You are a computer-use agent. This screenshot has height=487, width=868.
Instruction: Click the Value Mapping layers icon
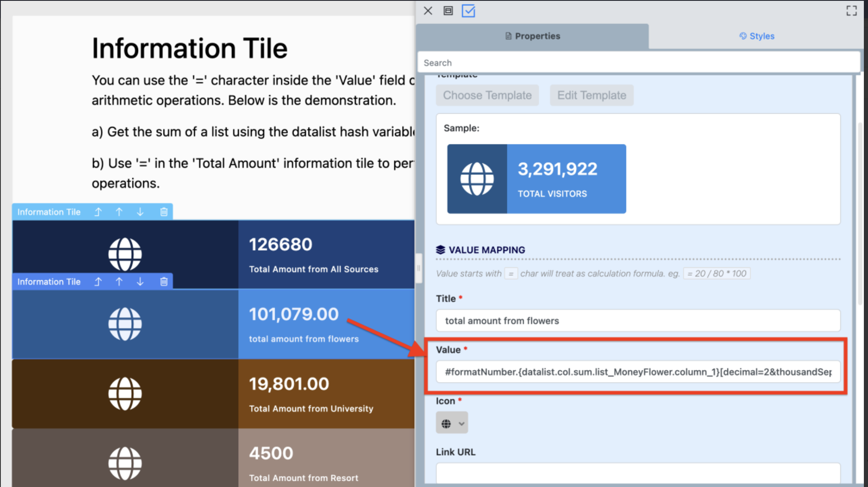(440, 250)
